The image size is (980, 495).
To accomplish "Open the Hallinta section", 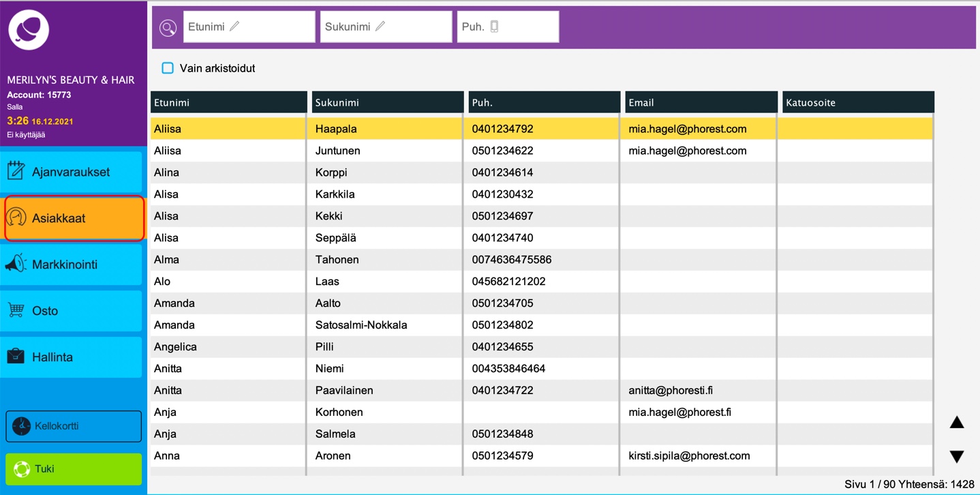I will pyautogui.click(x=71, y=357).
